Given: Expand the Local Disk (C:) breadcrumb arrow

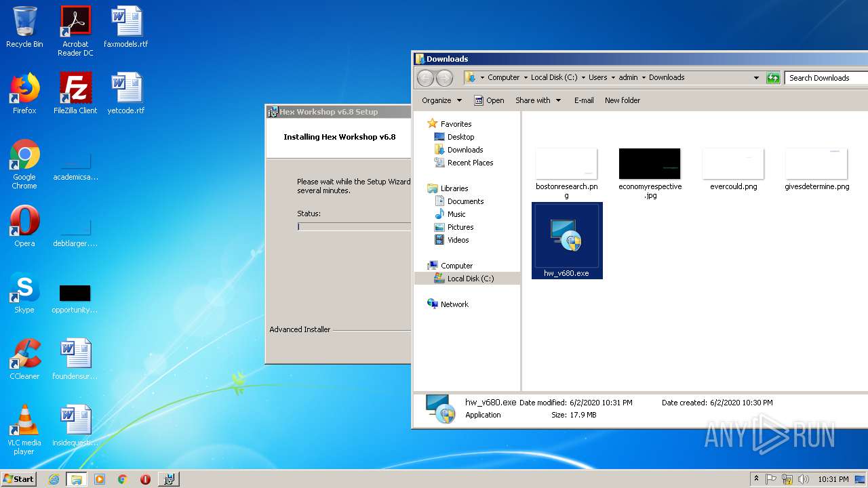Looking at the screenshot, I should 583,78.
